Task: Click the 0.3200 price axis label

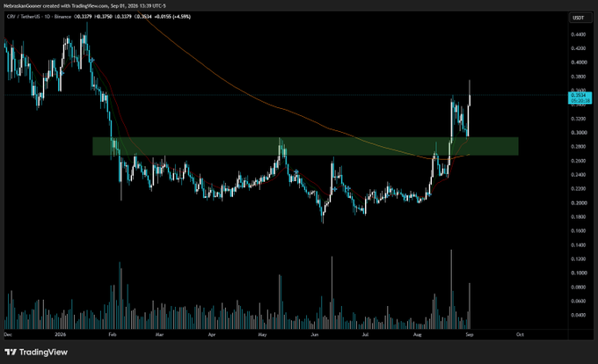Action: point(578,119)
